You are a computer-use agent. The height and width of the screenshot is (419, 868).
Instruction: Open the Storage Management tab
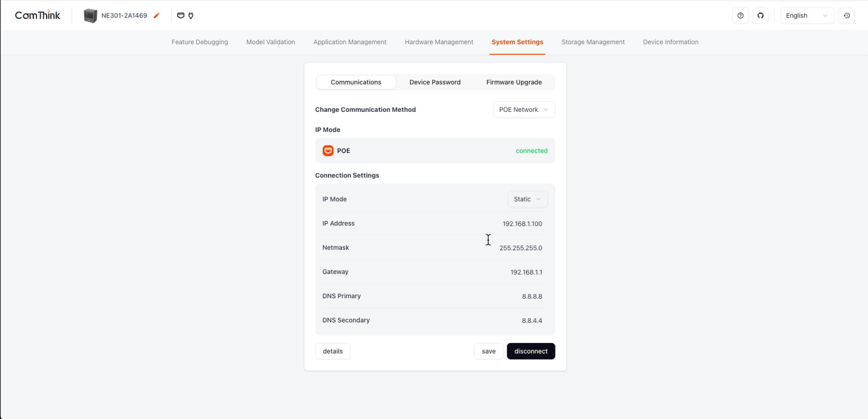593,42
